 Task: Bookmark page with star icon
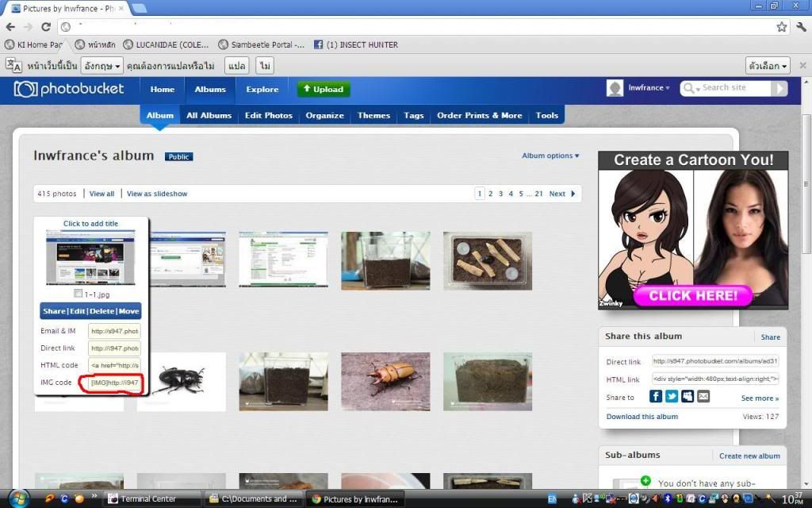782,27
